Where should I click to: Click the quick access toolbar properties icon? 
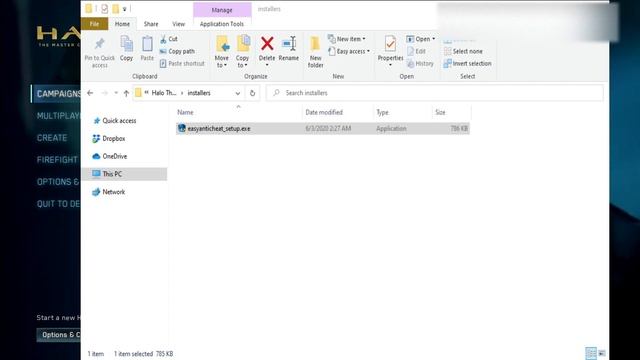pos(104,9)
